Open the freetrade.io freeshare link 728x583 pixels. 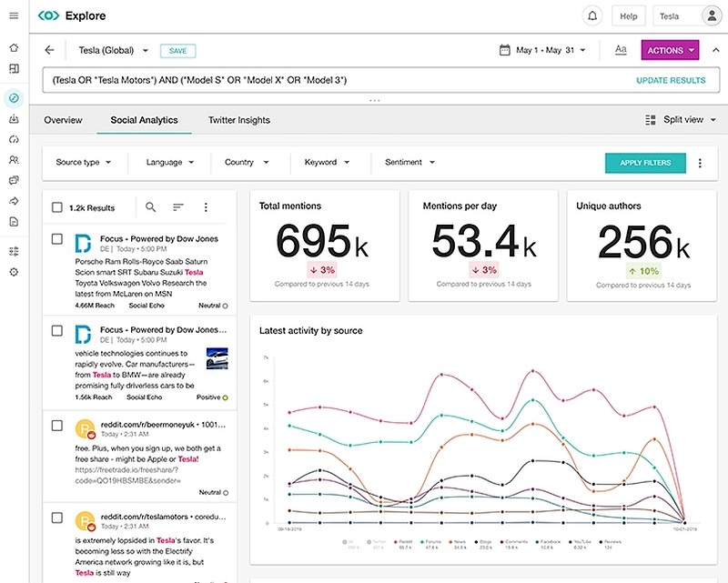click(x=127, y=476)
